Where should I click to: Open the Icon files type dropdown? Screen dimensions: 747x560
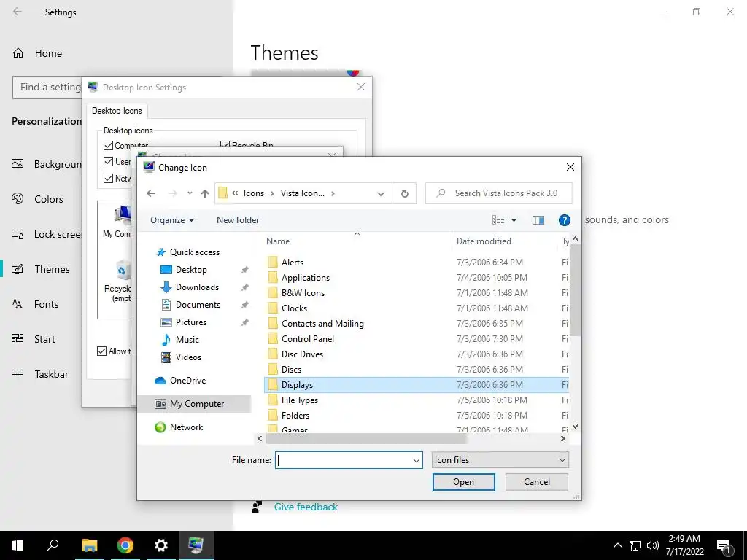[x=500, y=460]
